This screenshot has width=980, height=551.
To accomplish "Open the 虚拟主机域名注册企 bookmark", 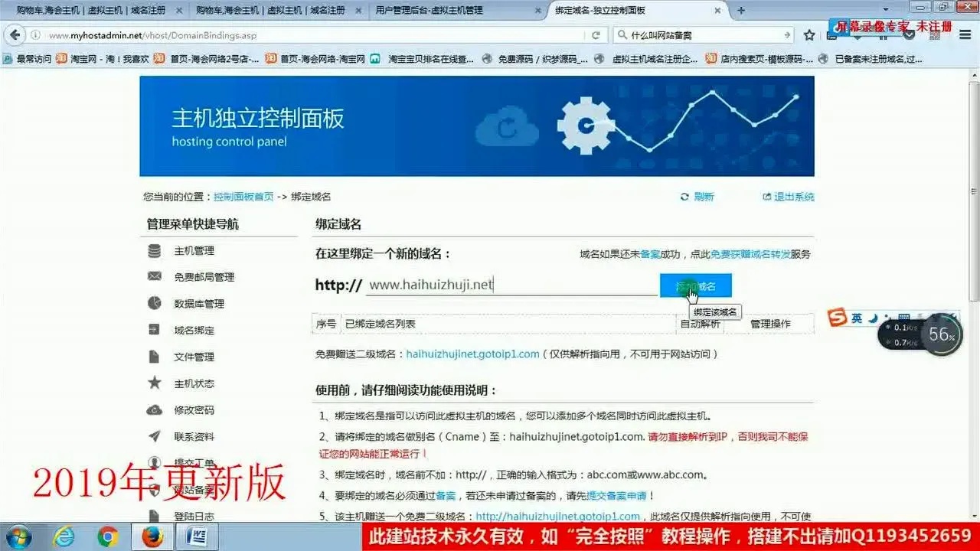I will coord(645,58).
